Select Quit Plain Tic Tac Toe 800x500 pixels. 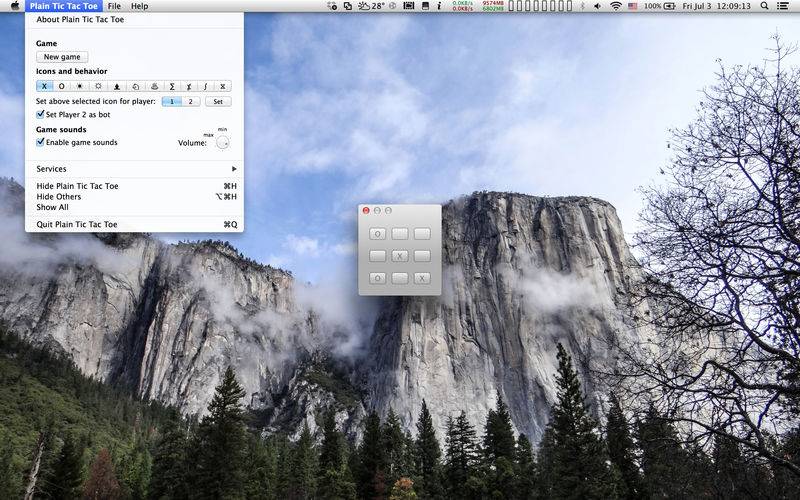click(x=77, y=225)
